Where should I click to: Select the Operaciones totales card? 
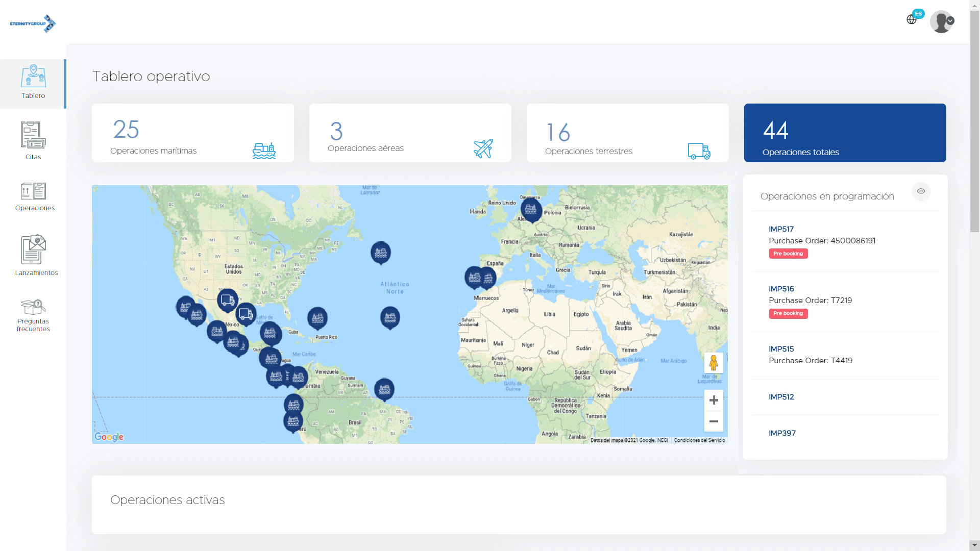845,133
